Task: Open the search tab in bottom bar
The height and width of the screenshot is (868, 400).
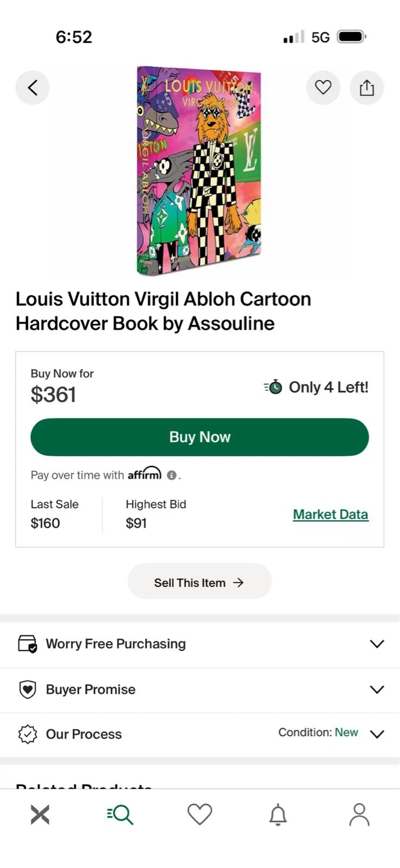Action: (120, 815)
